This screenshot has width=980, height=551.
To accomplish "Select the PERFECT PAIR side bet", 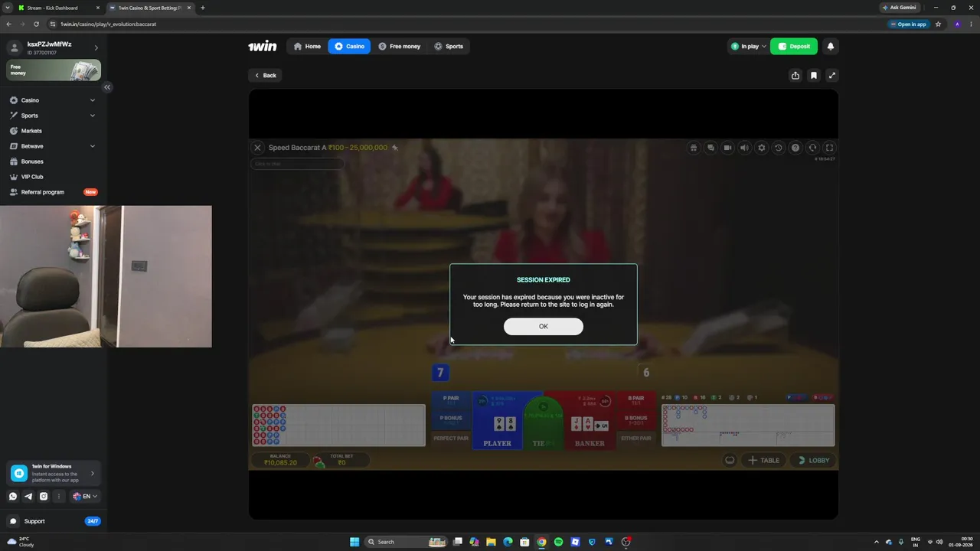I will [x=451, y=439].
